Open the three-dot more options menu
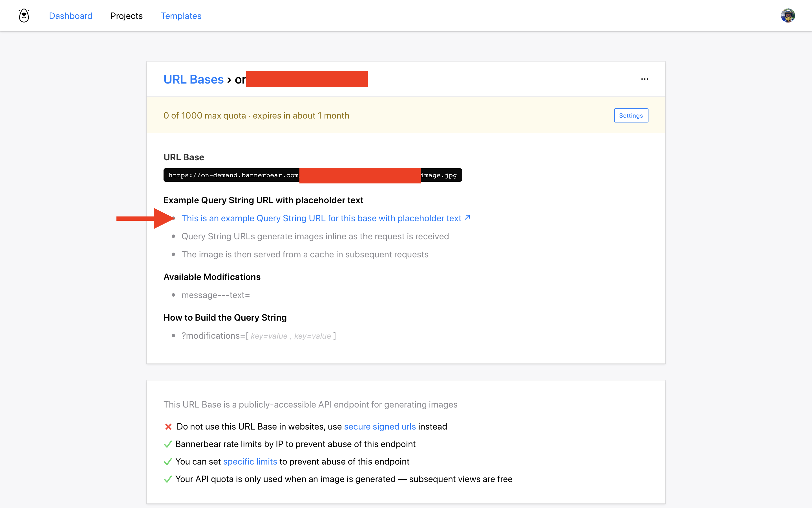Screen dimensions: 812x508 pyautogui.click(x=645, y=79)
